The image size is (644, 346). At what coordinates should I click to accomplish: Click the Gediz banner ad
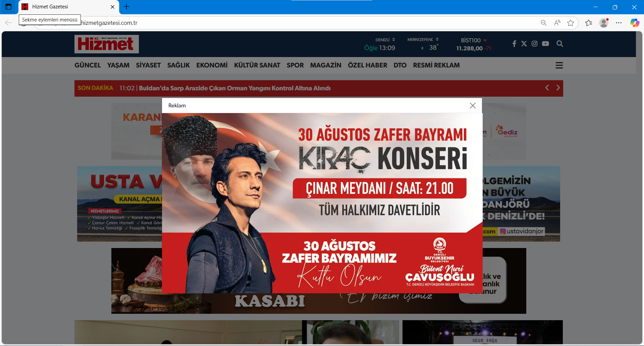click(504, 131)
